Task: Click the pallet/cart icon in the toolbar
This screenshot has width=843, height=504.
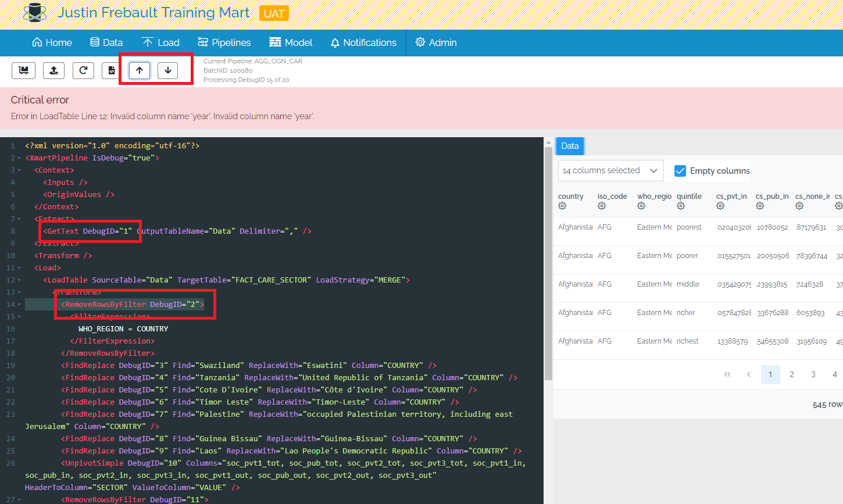Action: (x=23, y=70)
